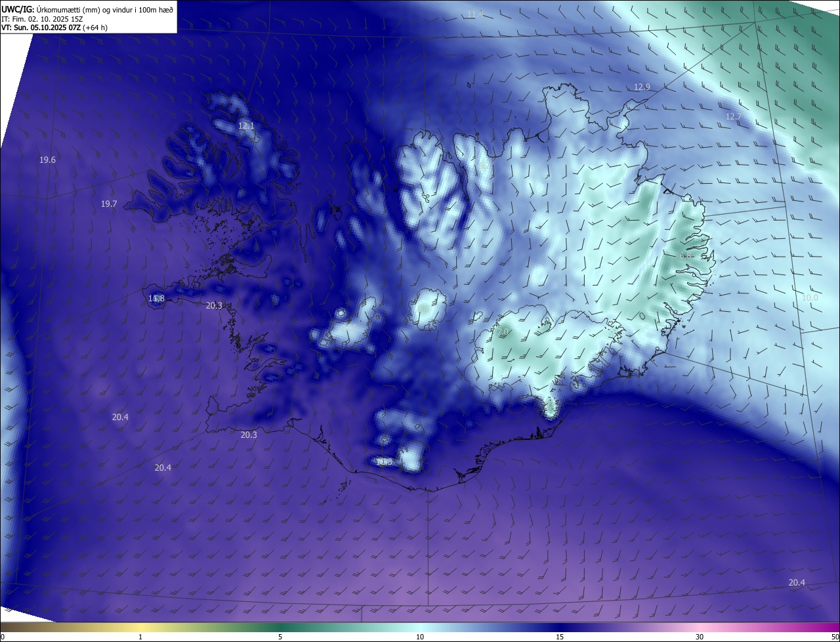This screenshot has width=840, height=642.
Task: Click the title line starting with 'UWC/IG: Úrkomumætti (mm)'
Action: (87, 9)
